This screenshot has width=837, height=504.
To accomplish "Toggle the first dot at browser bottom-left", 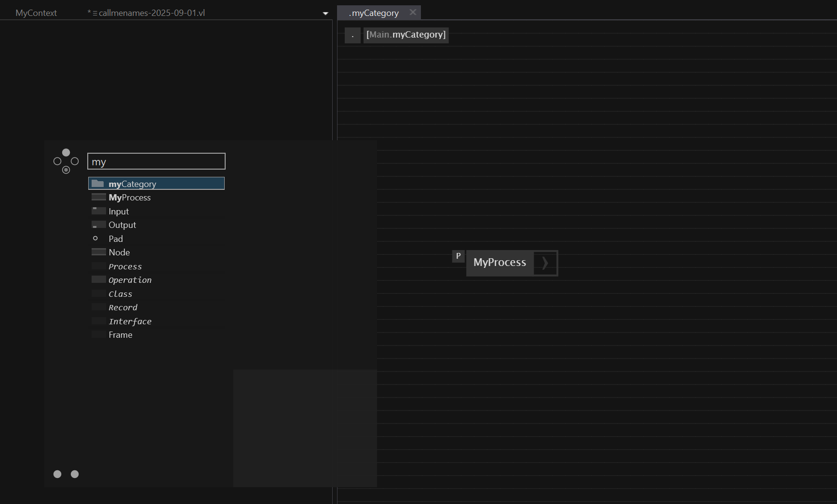I will (57, 474).
